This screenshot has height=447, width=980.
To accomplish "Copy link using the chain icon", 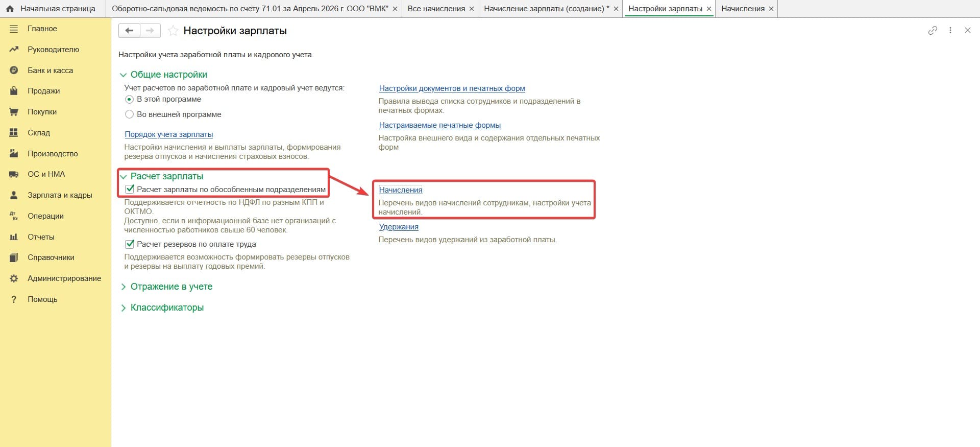I will coord(933,30).
